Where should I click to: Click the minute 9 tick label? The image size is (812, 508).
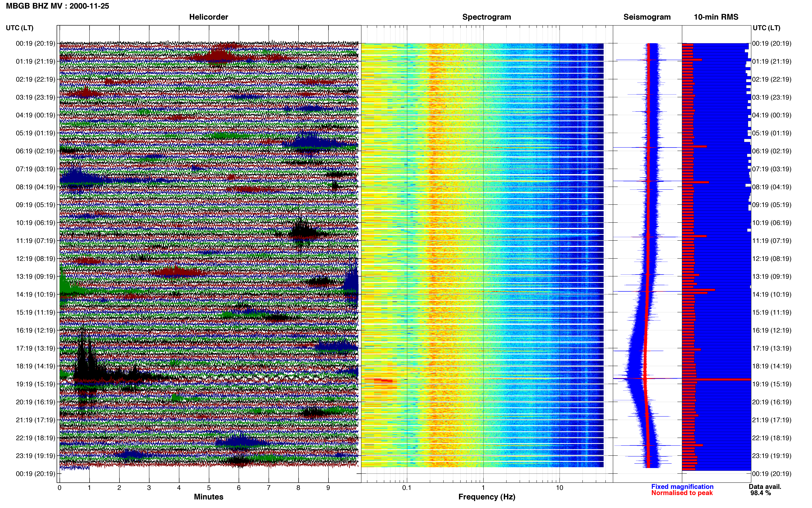[x=328, y=488]
